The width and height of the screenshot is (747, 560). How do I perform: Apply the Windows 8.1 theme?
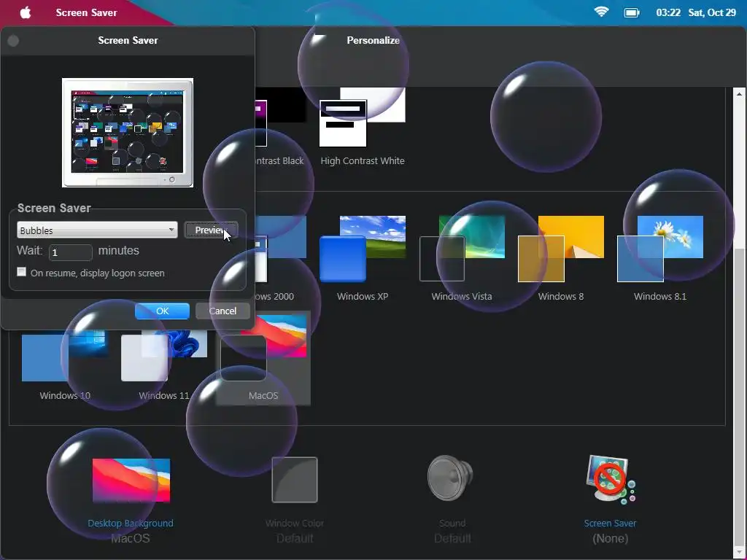point(659,259)
